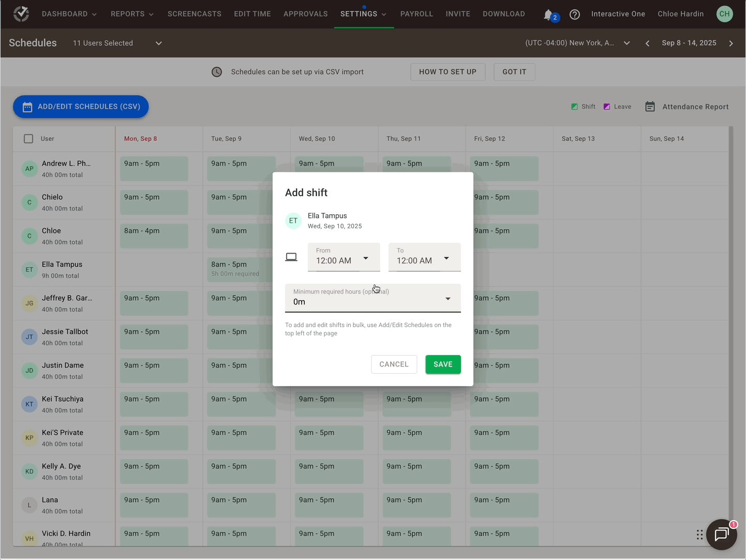Open the Invite page
The image size is (746, 560).
[x=458, y=14]
